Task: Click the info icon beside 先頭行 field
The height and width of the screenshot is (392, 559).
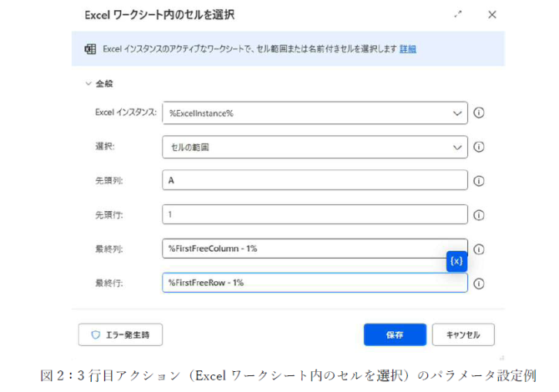Action: [478, 215]
